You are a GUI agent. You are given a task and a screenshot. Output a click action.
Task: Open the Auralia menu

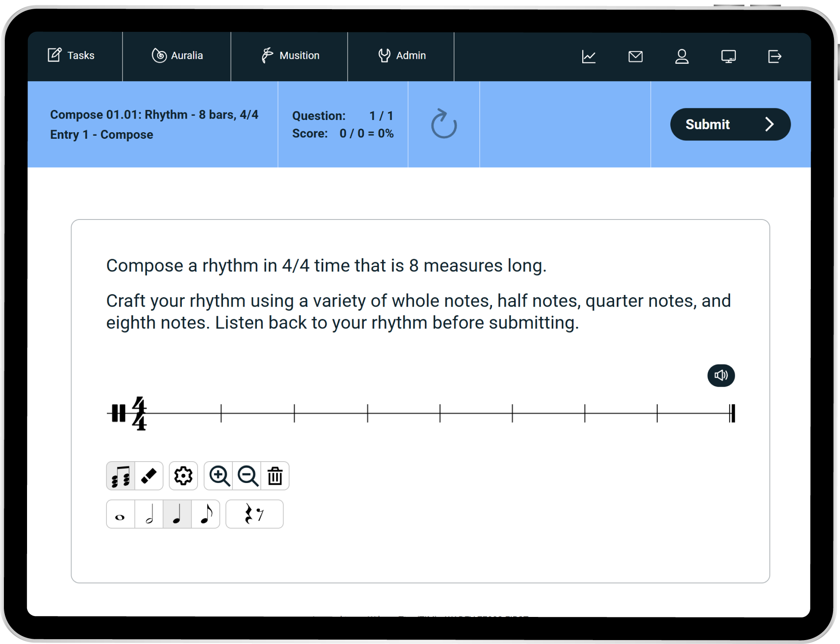[177, 56]
